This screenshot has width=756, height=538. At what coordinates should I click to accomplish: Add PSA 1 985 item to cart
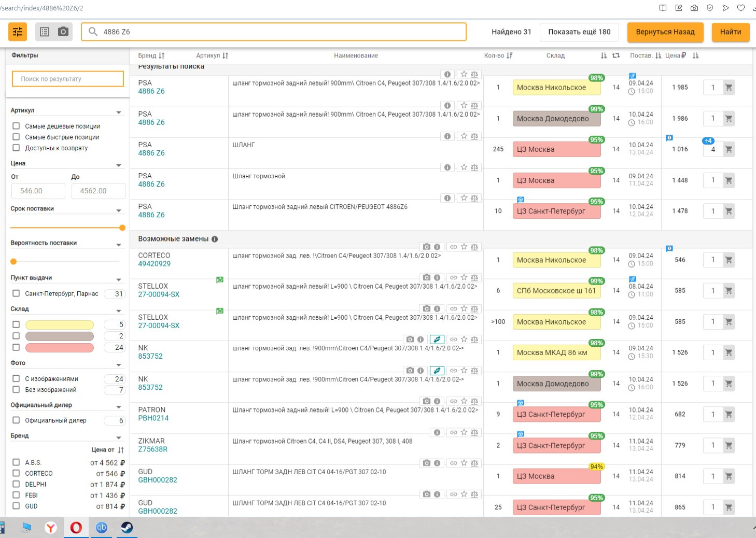[x=729, y=88]
